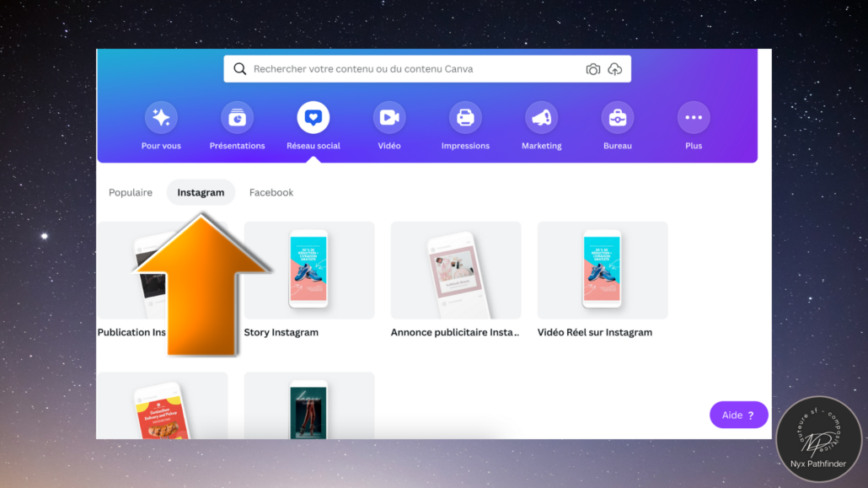Open the red food delivery template thumbnail
This screenshot has height=488, width=868.
click(x=163, y=405)
